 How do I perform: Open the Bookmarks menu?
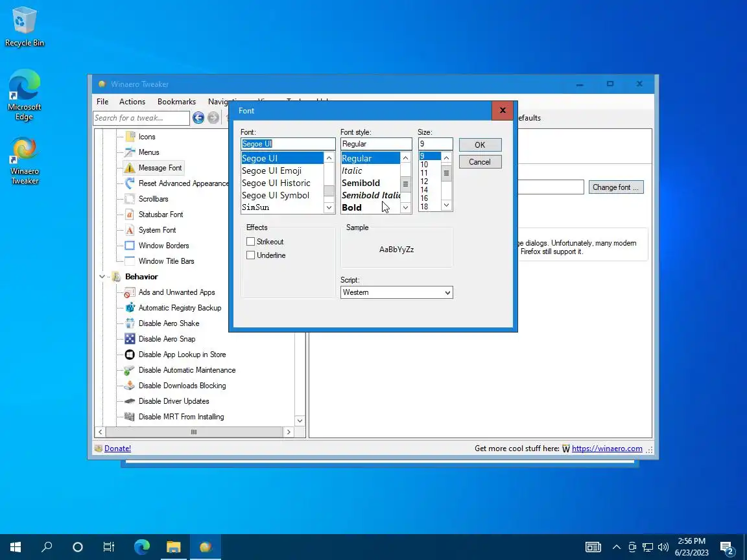coord(177,101)
